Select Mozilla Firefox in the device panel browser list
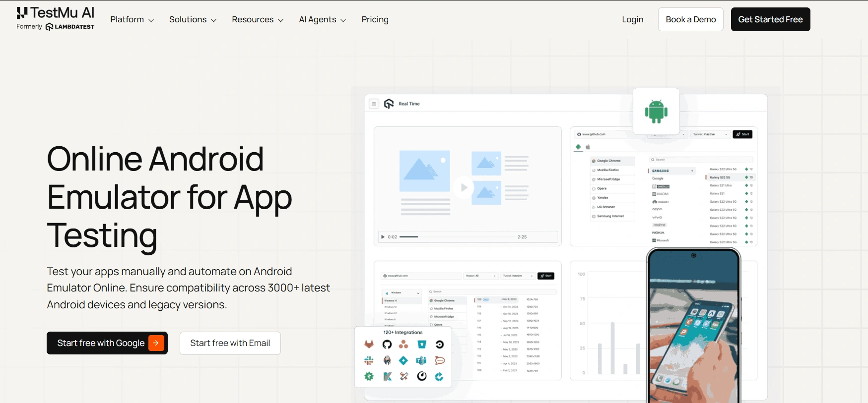This screenshot has height=403, width=868. pyautogui.click(x=612, y=170)
